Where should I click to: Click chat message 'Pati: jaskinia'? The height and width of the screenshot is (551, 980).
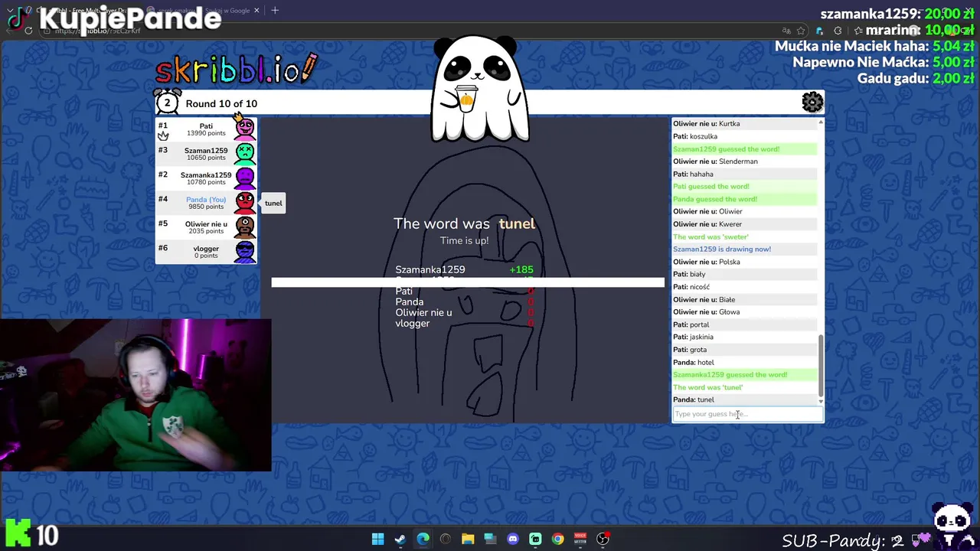tap(745, 337)
